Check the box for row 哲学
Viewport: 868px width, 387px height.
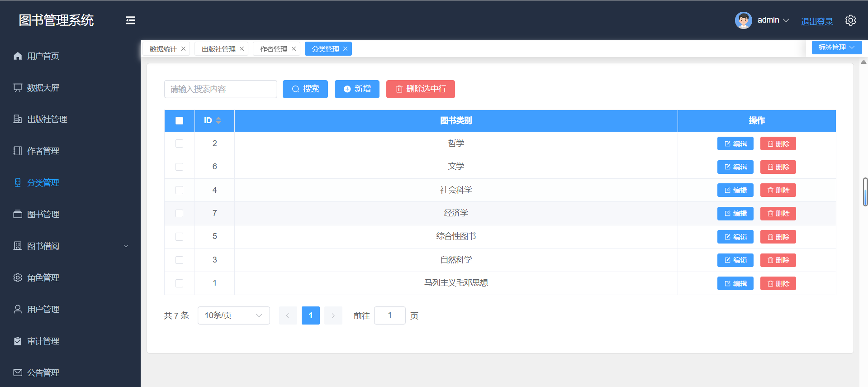(179, 143)
